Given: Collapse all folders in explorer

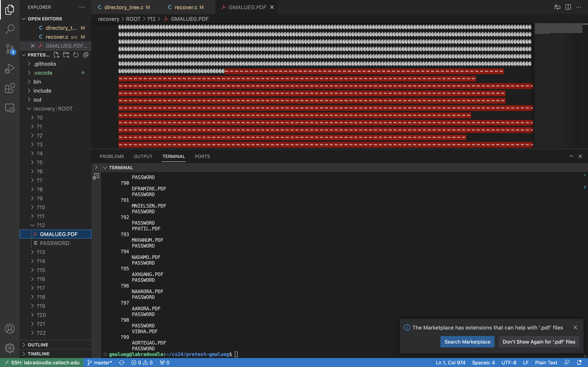Looking at the screenshot, I should (86, 55).
